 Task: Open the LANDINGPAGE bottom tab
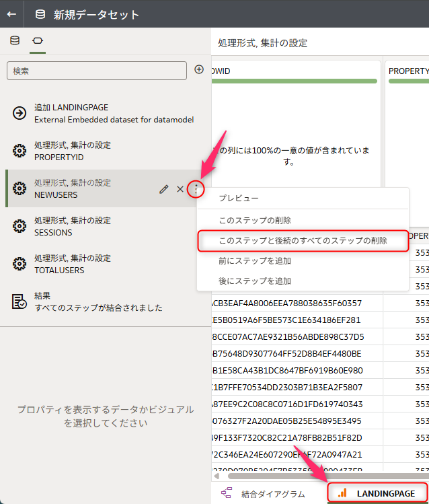pos(377,493)
